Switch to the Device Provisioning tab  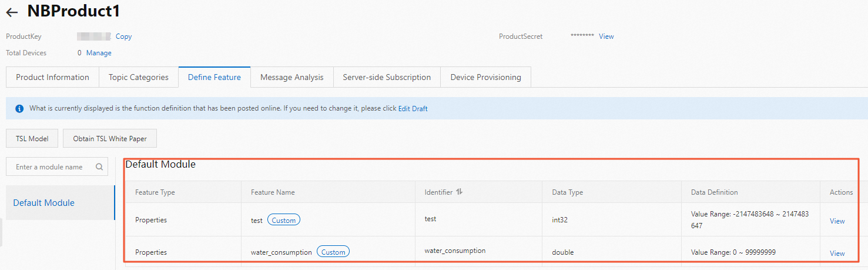485,77
